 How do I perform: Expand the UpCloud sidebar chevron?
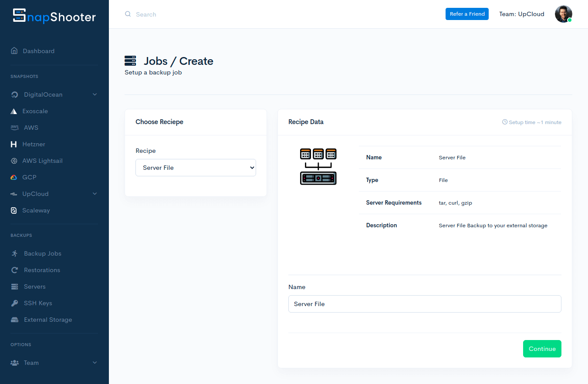click(95, 194)
